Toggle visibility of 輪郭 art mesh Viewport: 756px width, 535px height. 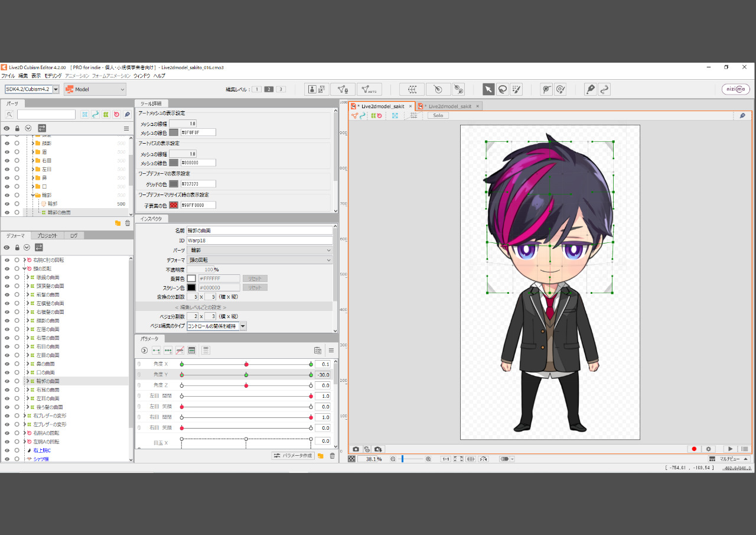click(7, 203)
